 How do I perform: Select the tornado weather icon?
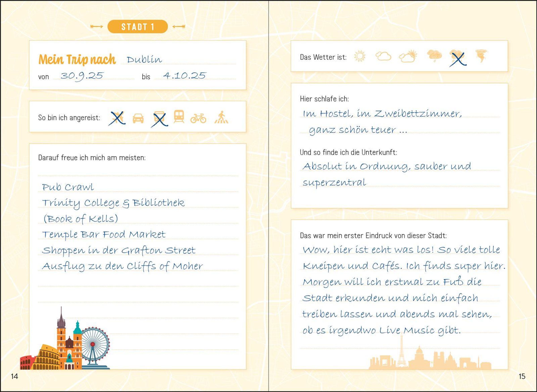[x=481, y=56]
